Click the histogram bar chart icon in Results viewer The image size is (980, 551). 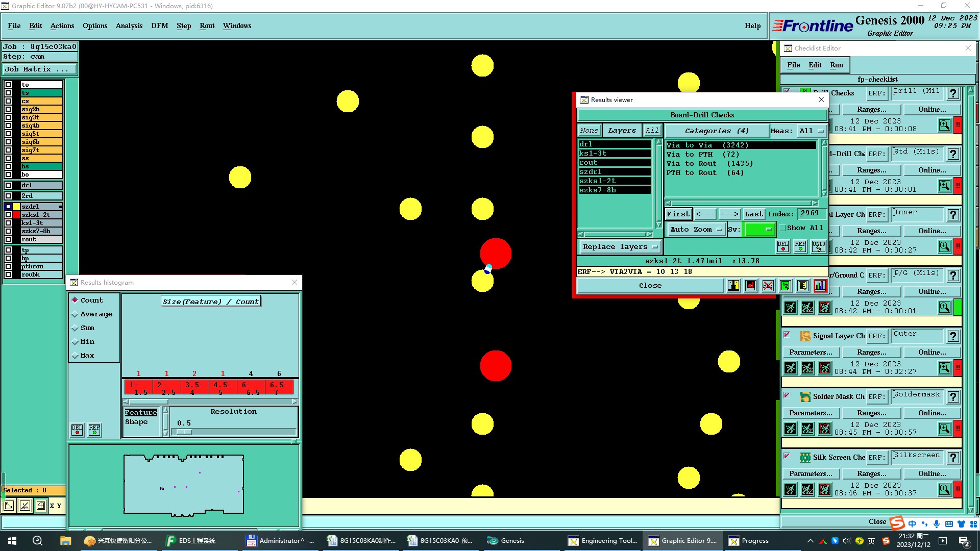[x=820, y=286]
